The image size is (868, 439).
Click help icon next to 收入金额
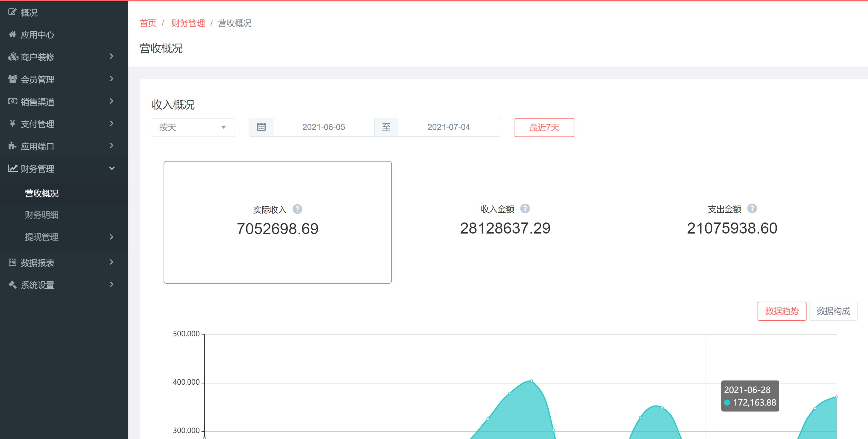click(525, 208)
